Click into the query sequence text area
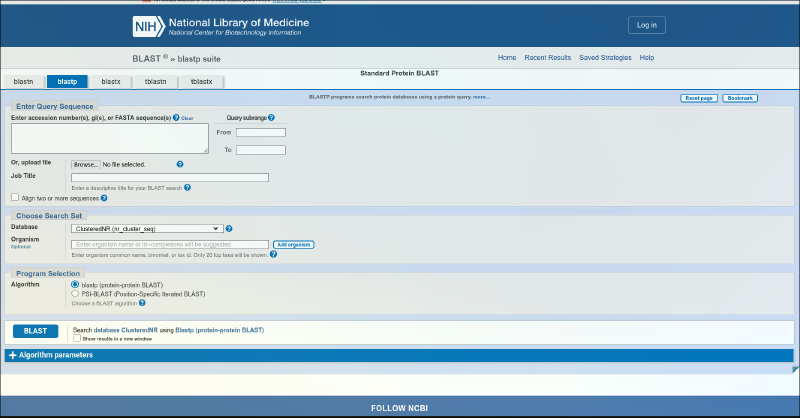 (110, 138)
